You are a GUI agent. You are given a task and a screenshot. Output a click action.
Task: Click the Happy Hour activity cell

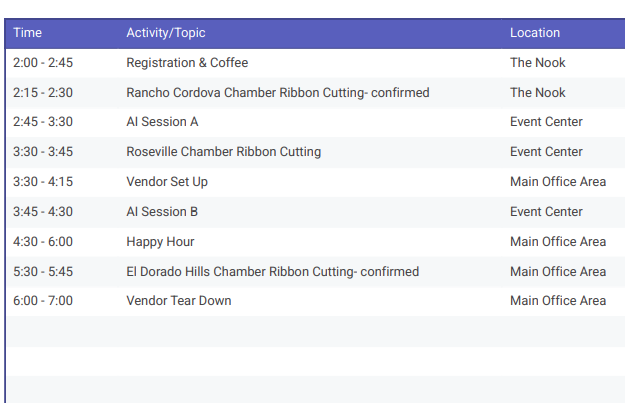[160, 242]
